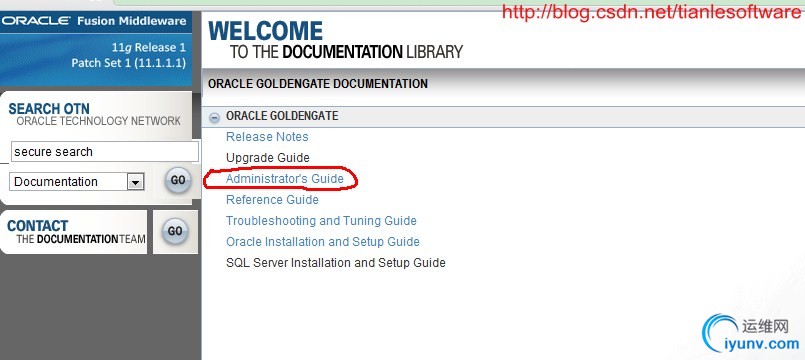
Task: Click GO button next to Documentation dropdown
Action: click(178, 180)
